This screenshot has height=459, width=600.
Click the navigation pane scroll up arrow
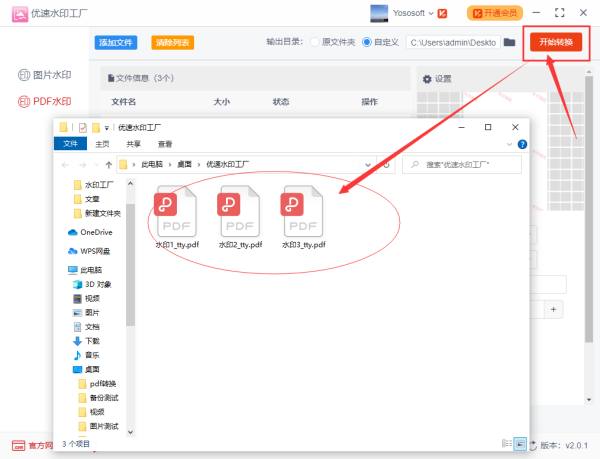click(130, 184)
